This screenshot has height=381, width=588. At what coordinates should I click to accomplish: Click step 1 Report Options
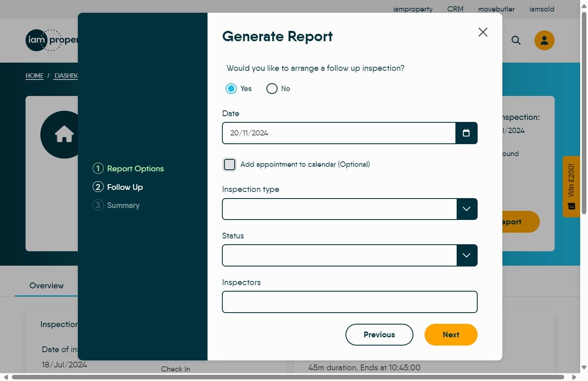coord(135,168)
